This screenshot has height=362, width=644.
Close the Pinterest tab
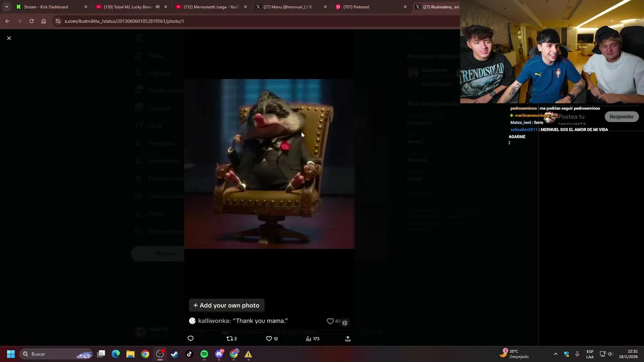[x=405, y=7]
